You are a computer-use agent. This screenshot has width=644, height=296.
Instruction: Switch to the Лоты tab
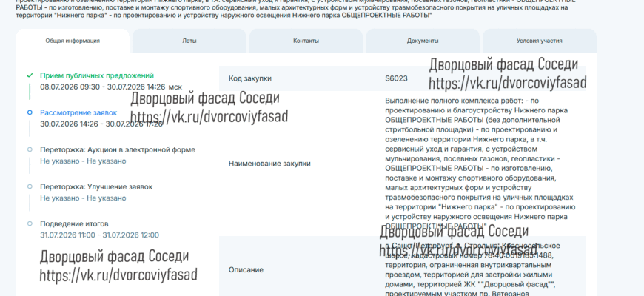click(x=189, y=41)
